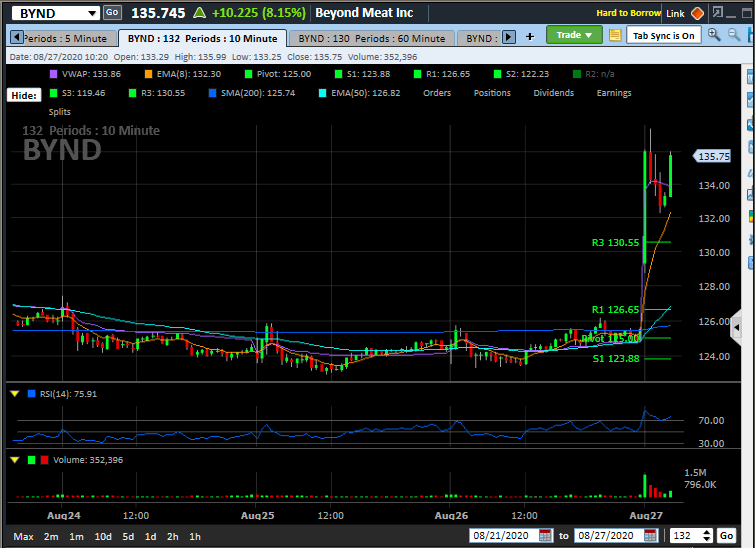
Task: Toggle the dimmed R2: n/a indicator
Action: (594, 74)
